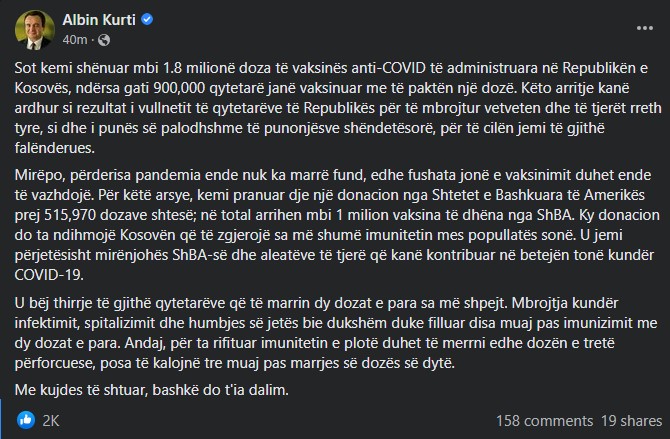Screen dimensions: 670x439
Task: Click the blue verified badge
Action: [149, 19]
